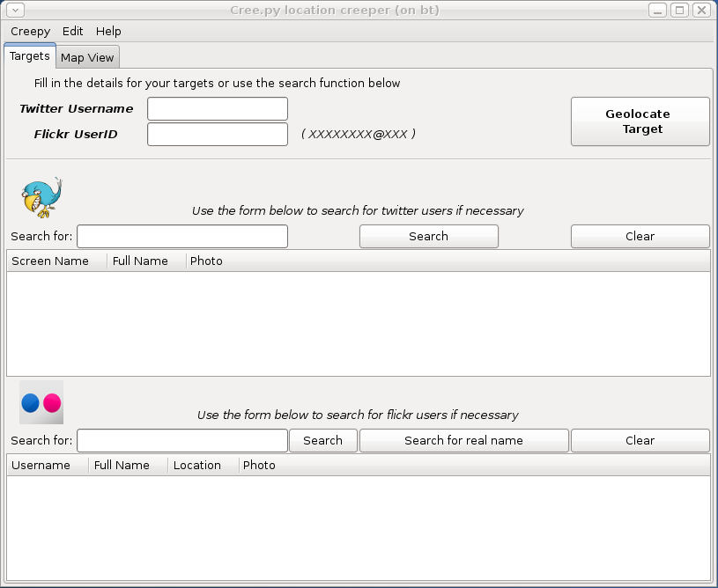Viewport: 718px width, 588px height.
Task: Clear the Flickr search results
Action: coord(640,441)
